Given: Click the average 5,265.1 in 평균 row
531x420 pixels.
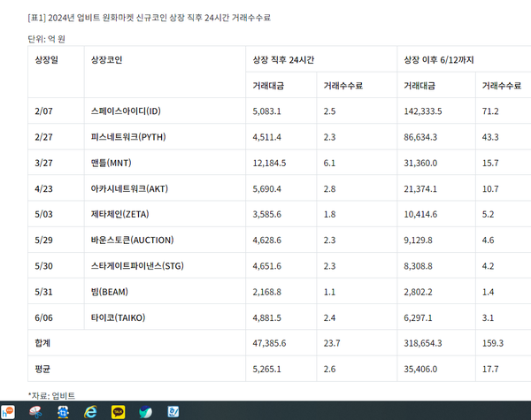Looking at the screenshot, I should 267,369.
